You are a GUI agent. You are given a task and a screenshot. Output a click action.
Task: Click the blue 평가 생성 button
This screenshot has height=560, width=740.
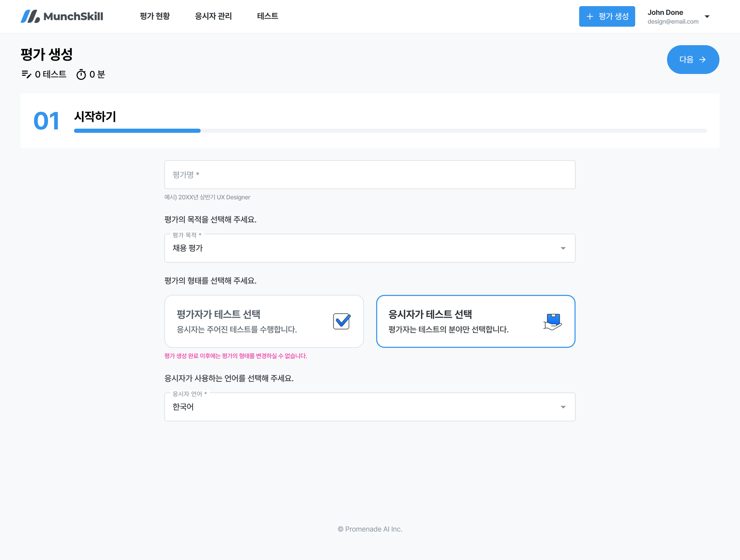pyautogui.click(x=607, y=16)
